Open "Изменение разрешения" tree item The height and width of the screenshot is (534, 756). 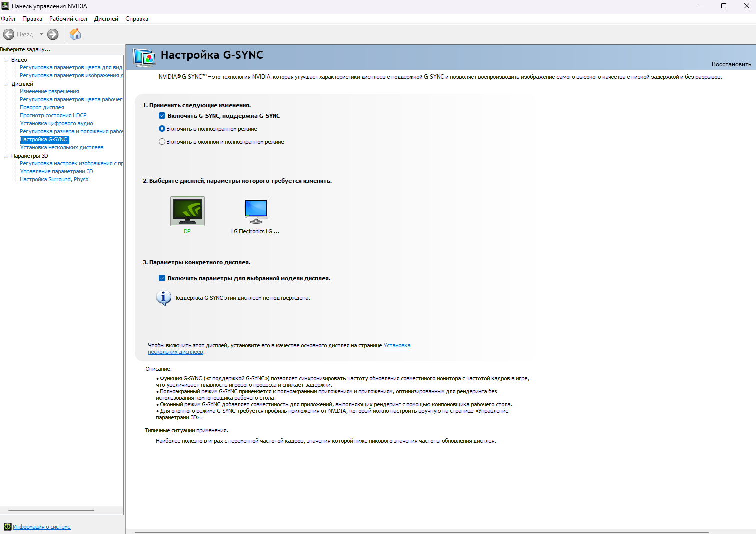(x=49, y=91)
